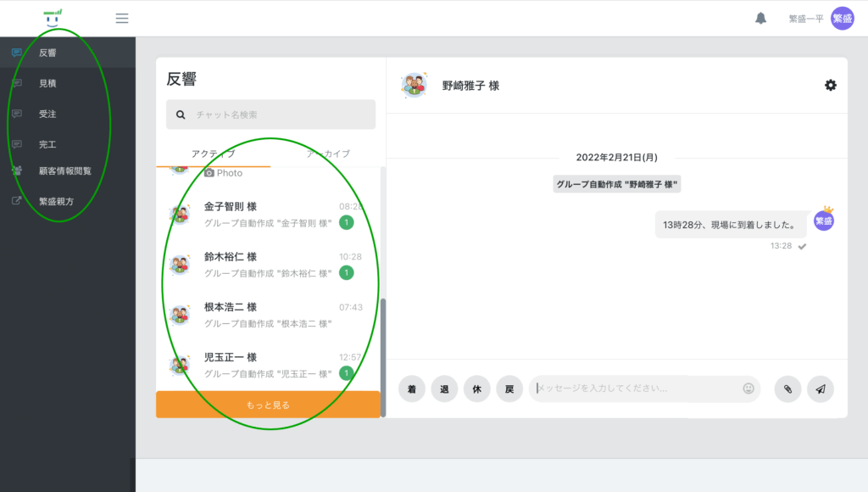Click the 戻 return quick button
This screenshot has width=868, height=492.
pyautogui.click(x=509, y=389)
